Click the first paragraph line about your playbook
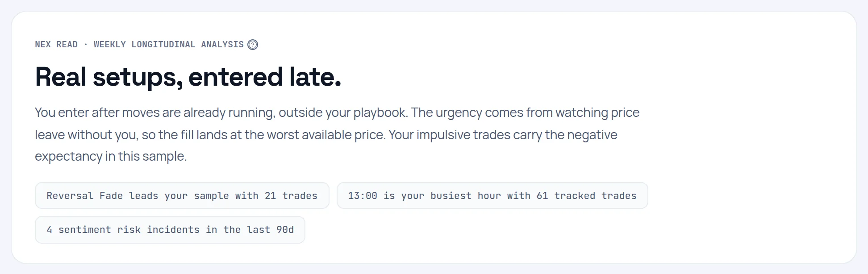The width and height of the screenshot is (868, 274). (x=337, y=112)
